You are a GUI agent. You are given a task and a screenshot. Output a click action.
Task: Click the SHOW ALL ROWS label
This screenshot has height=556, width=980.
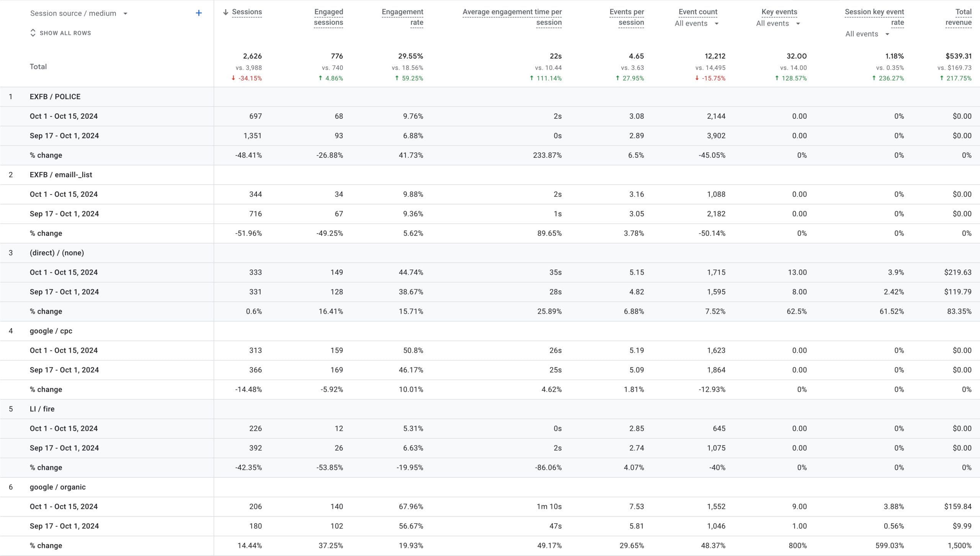click(65, 33)
